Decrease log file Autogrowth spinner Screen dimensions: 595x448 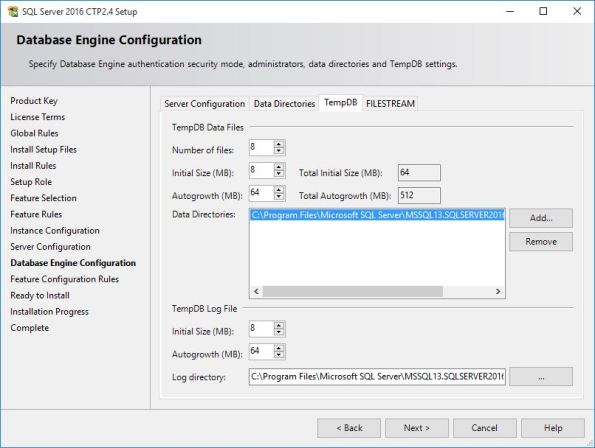point(279,355)
